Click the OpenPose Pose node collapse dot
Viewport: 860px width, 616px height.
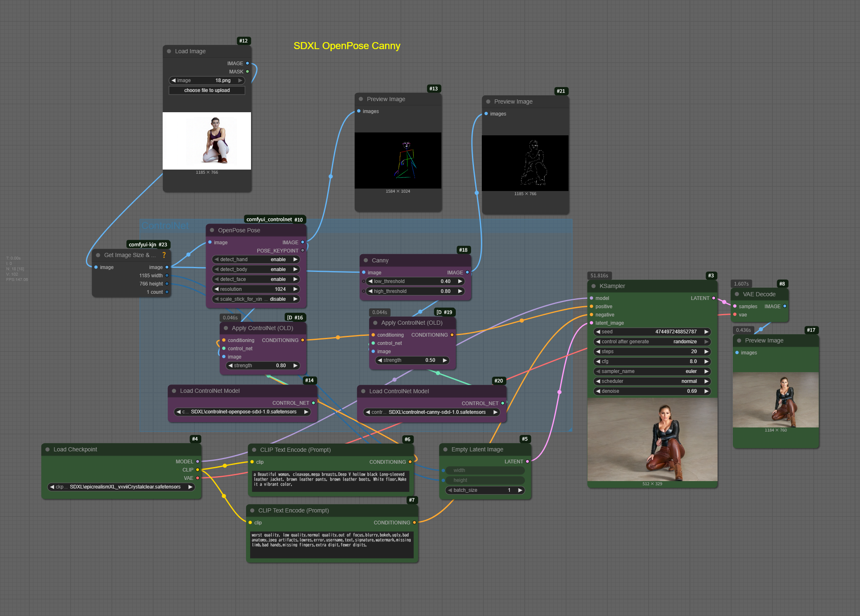click(212, 230)
